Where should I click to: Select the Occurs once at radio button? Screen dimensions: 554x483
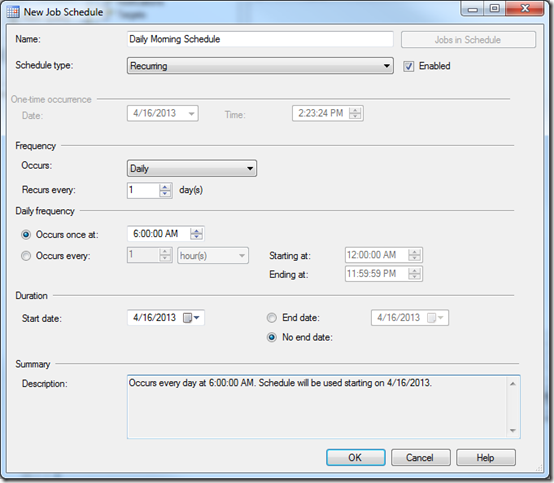pyautogui.click(x=26, y=235)
